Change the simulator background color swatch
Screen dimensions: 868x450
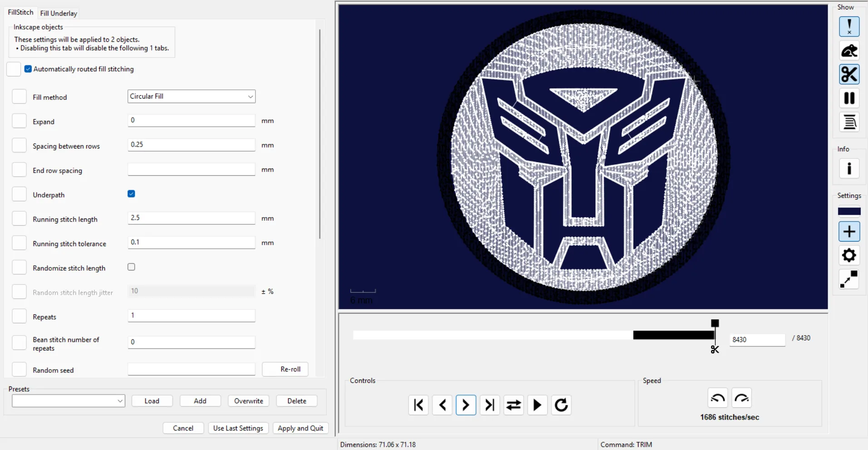point(849,211)
